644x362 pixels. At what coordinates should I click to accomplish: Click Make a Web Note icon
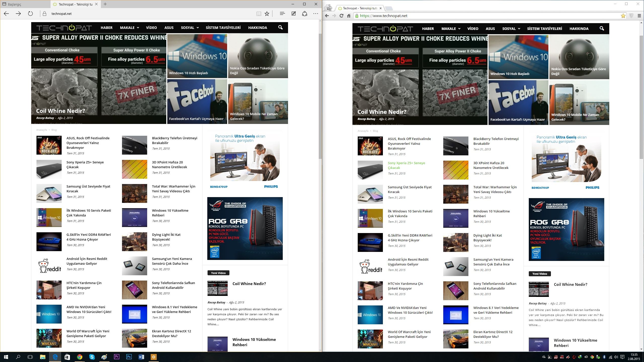pyautogui.click(x=294, y=14)
